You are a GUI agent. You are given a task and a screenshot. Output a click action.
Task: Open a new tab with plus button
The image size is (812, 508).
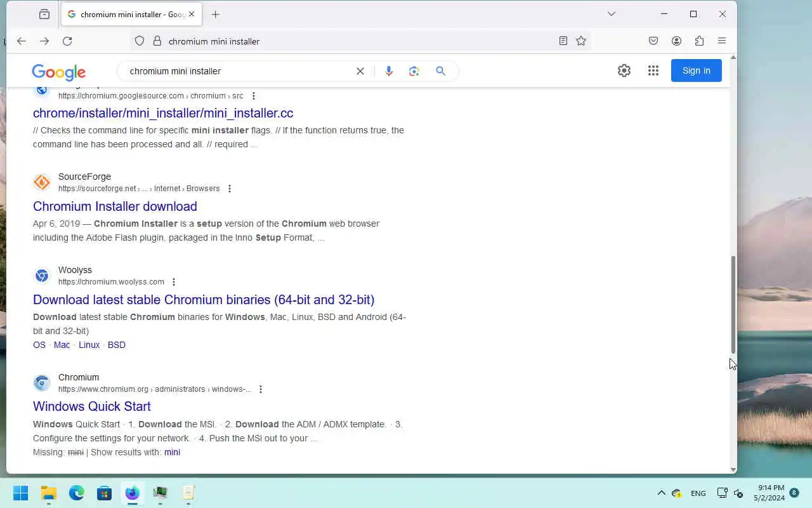[215, 14]
